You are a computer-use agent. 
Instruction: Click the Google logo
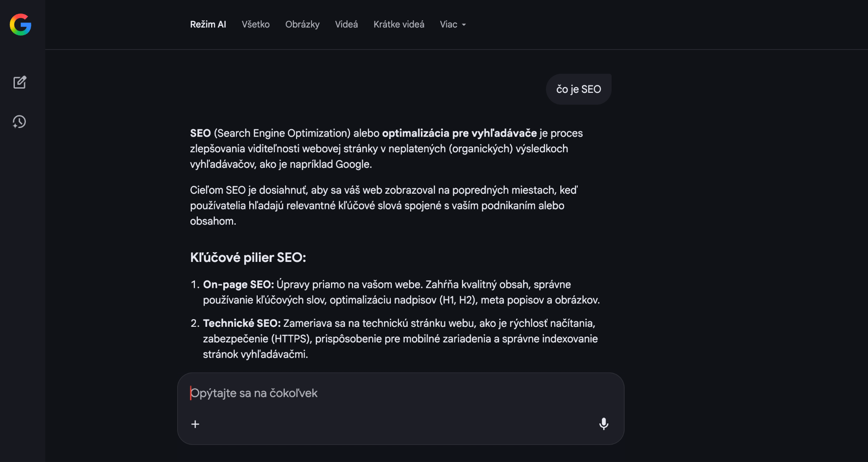pos(20,25)
